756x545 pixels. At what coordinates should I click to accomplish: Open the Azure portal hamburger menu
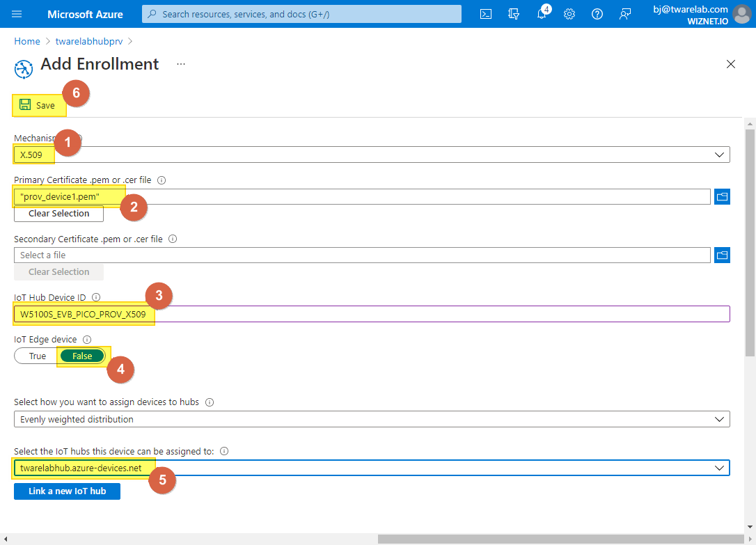pos(17,14)
